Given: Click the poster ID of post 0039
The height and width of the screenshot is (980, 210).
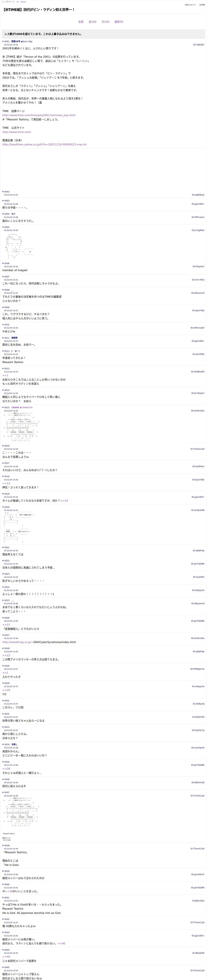Looking at the screenshot, I should click(x=198, y=875).
